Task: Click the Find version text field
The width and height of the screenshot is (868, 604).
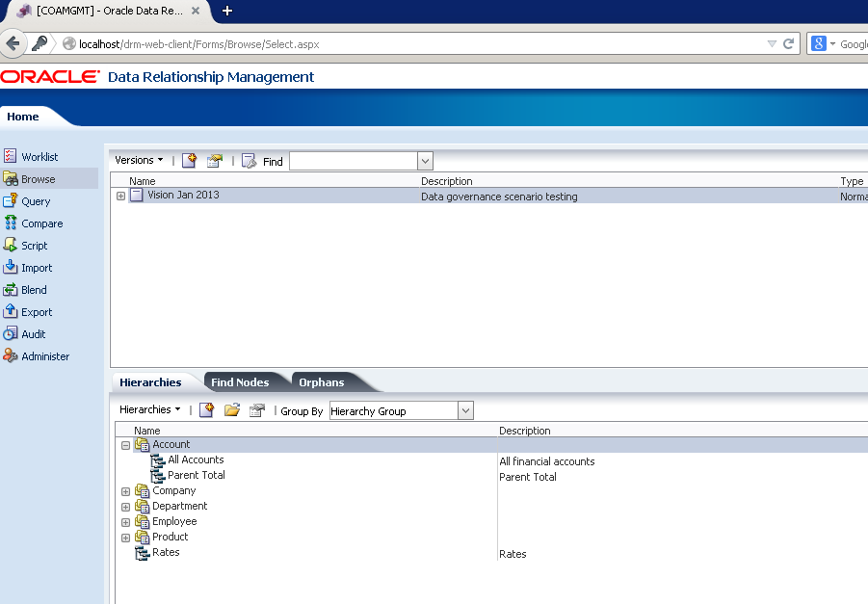Action: 353,161
